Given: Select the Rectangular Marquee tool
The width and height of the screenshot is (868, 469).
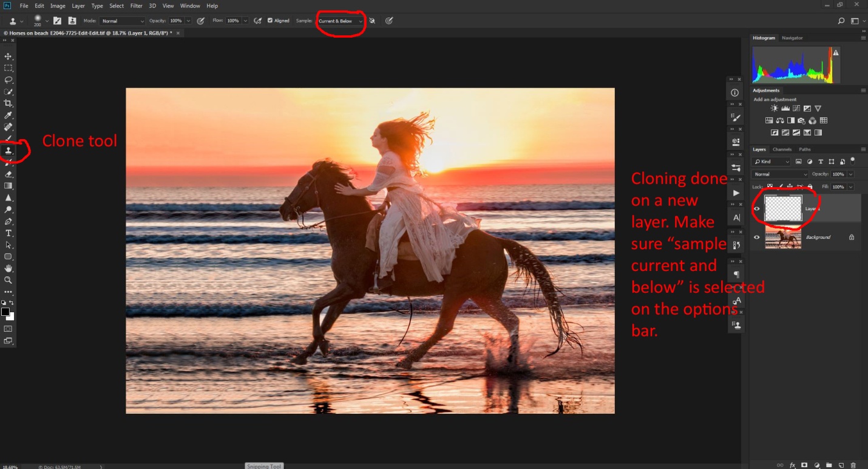Looking at the screenshot, I should coord(8,68).
